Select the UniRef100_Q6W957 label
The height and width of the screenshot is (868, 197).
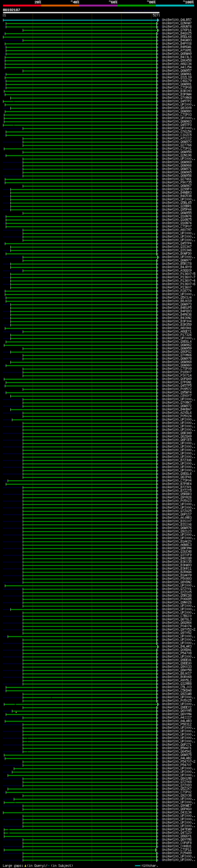point(177,71)
